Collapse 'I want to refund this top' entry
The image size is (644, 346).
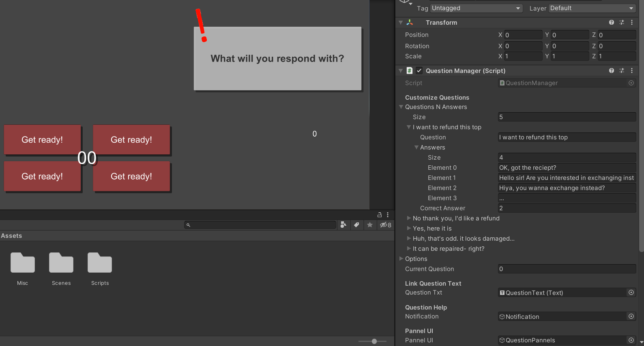409,127
